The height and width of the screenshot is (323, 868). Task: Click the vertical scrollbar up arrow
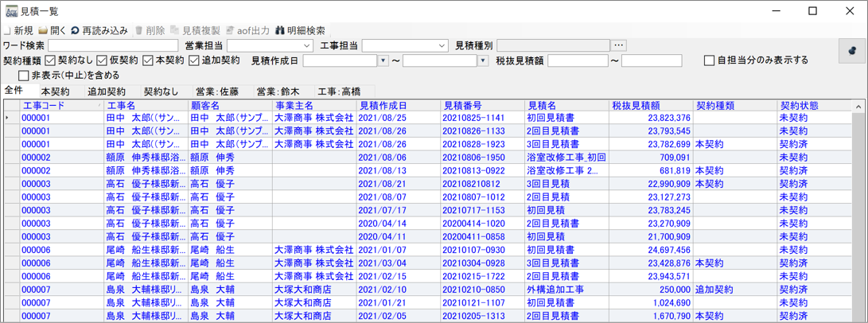858,106
